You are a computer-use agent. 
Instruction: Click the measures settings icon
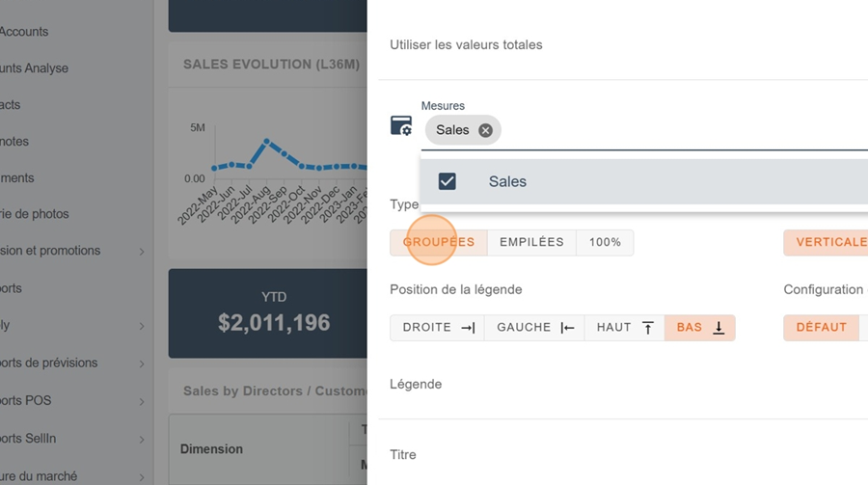(x=401, y=126)
